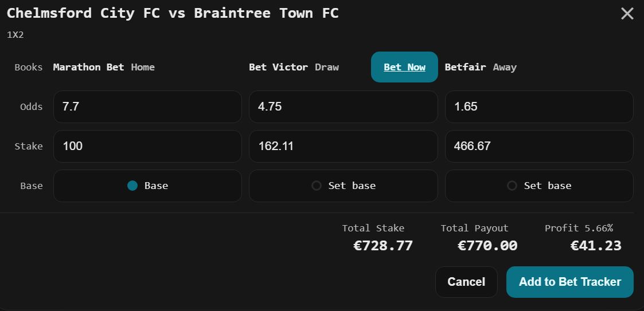
Task: Click the Bet Victor Draw label
Action: pyautogui.click(x=294, y=67)
